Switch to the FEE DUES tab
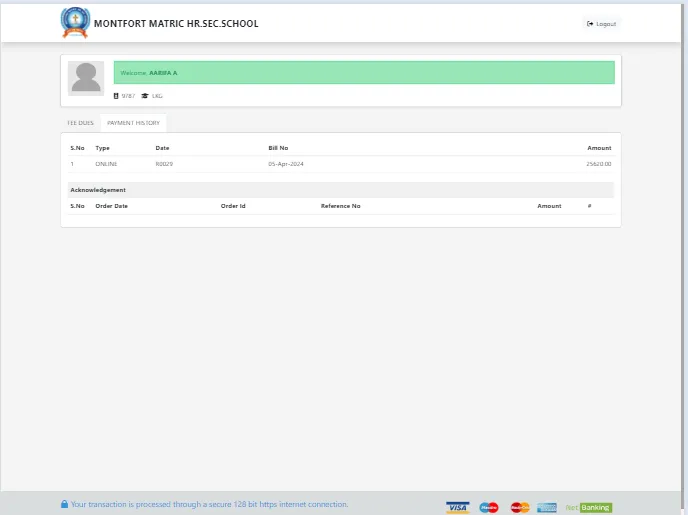688x515 pixels. (x=80, y=123)
